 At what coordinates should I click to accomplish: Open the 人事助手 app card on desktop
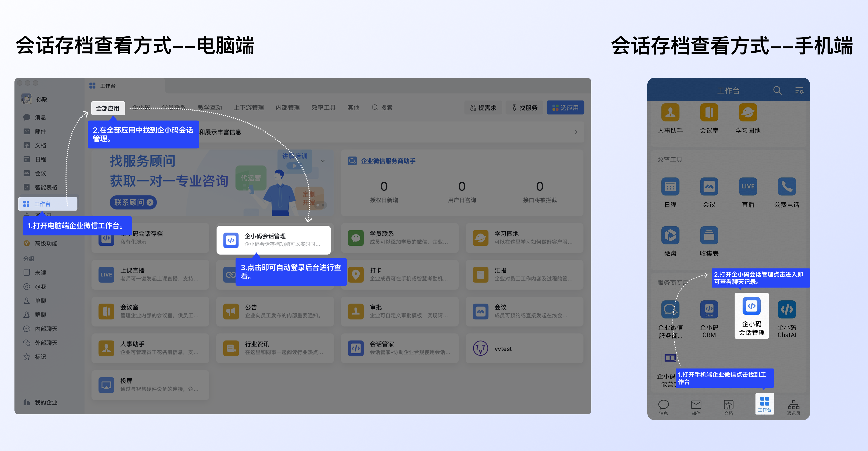[x=150, y=348]
